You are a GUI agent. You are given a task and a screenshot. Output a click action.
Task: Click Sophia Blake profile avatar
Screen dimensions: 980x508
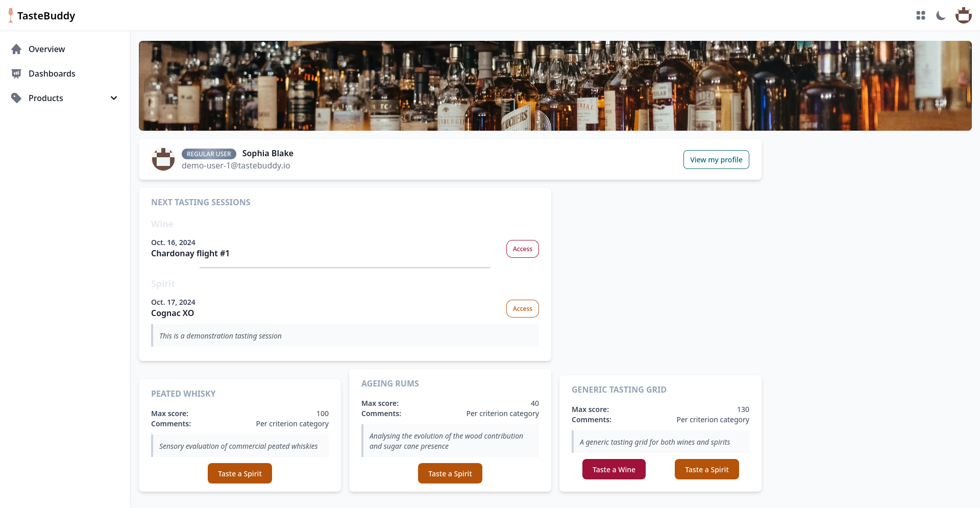click(x=163, y=159)
